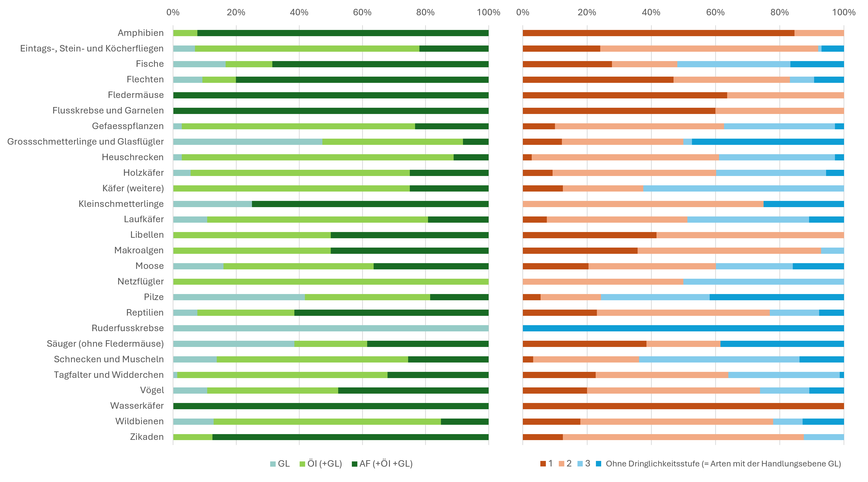868x482 pixels.
Task: Click the ÖI (+GL) legend swatch
Action: click(x=302, y=464)
